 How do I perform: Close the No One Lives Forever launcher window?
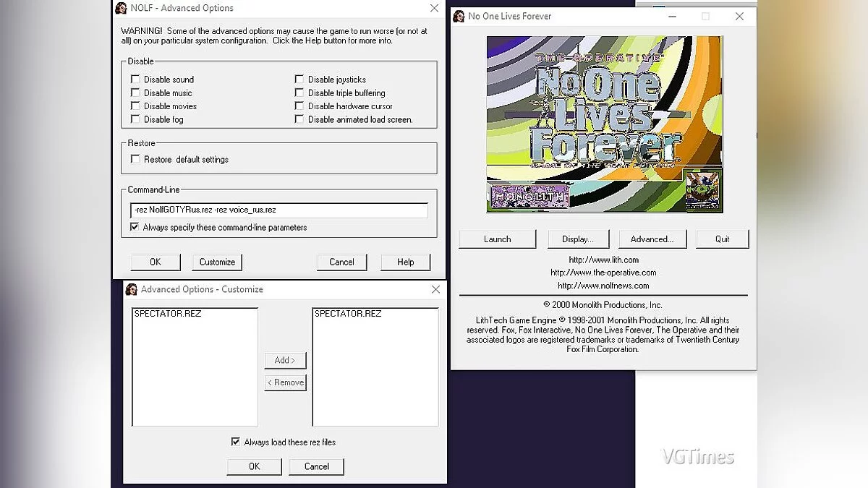coord(739,16)
